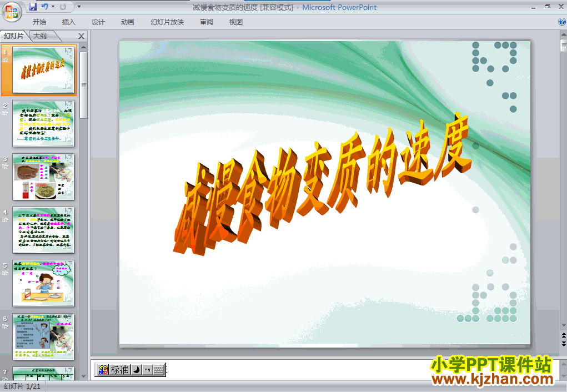Select the 动画 ribbon tab
This screenshot has height=392, width=567.
click(x=127, y=22)
